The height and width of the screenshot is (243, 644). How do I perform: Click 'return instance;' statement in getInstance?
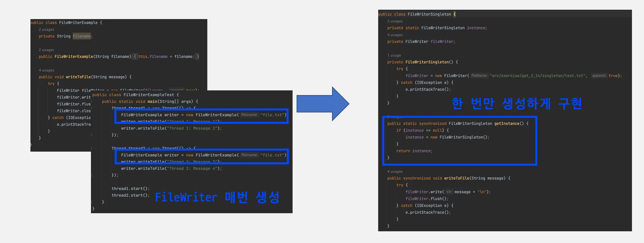click(414, 151)
